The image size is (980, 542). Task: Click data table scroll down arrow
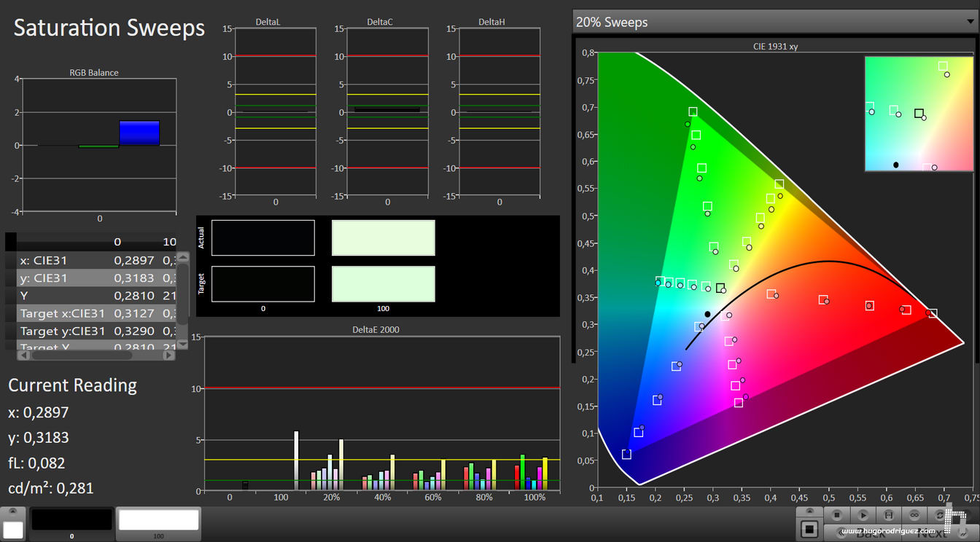[x=182, y=345]
